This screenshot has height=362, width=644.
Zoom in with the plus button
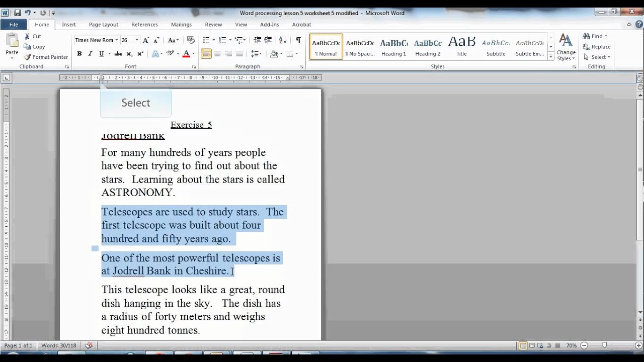[x=638, y=345]
